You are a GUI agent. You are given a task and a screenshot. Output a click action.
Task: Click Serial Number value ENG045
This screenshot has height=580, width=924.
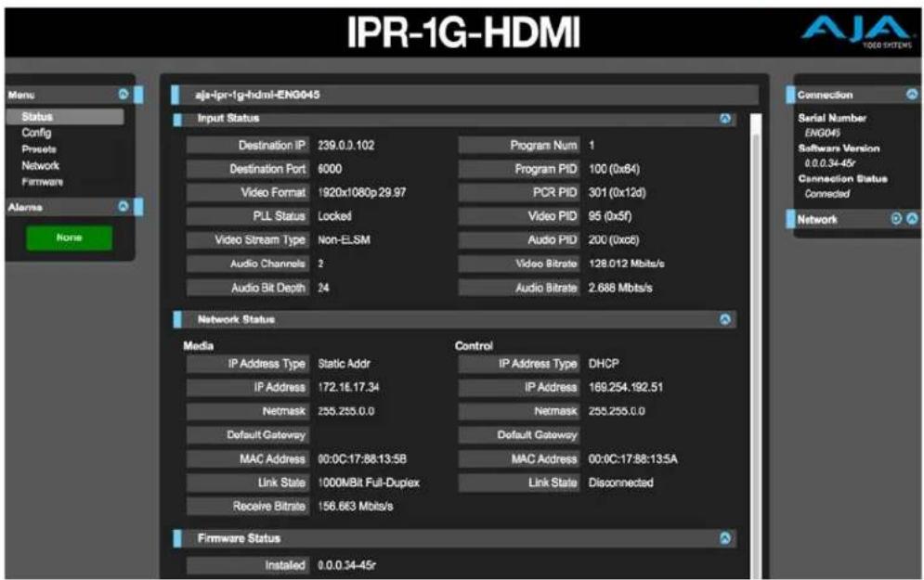click(x=822, y=133)
